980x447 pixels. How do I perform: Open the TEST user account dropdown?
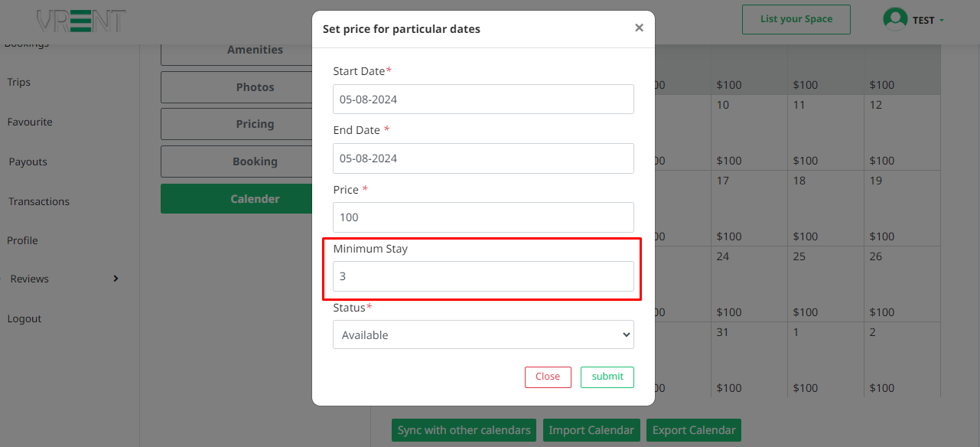(x=928, y=21)
